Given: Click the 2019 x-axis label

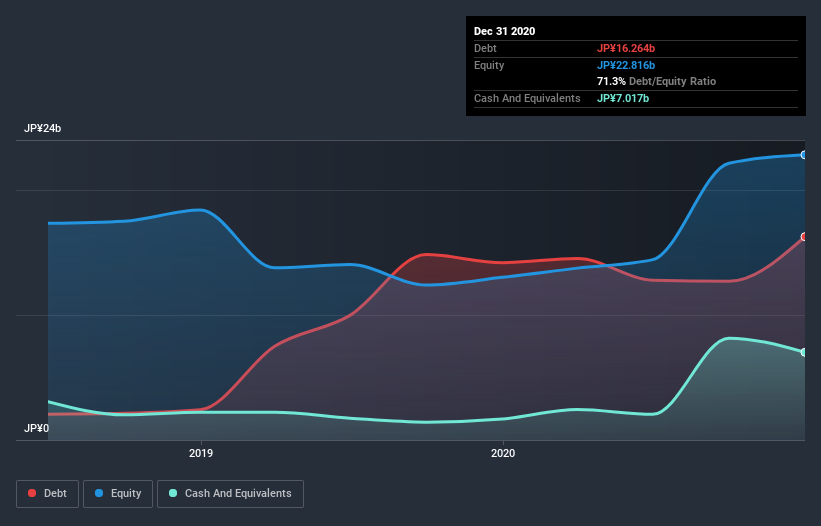Looking at the screenshot, I should (x=201, y=453).
